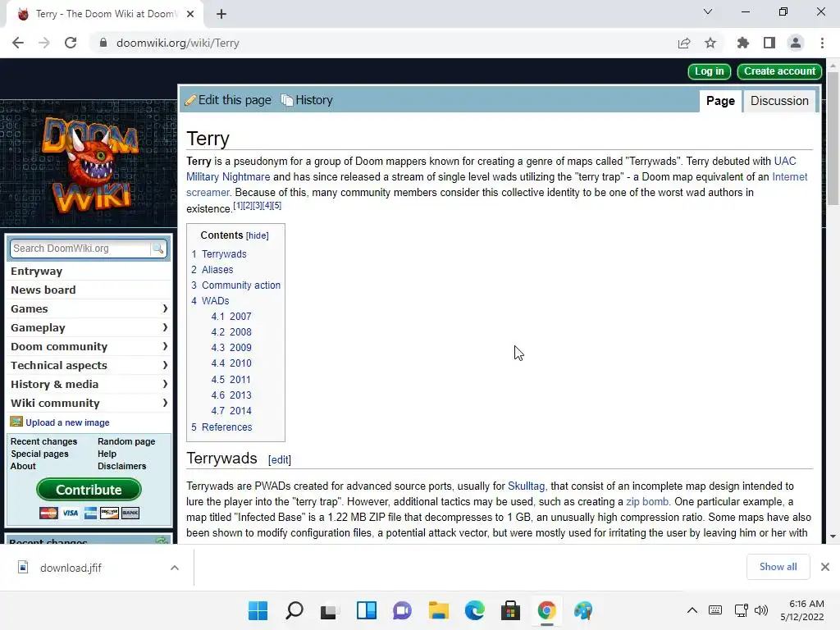The width and height of the screenshot is (840, 630).
Task: Bookmark this page with star icon
Action: point(710,43)
